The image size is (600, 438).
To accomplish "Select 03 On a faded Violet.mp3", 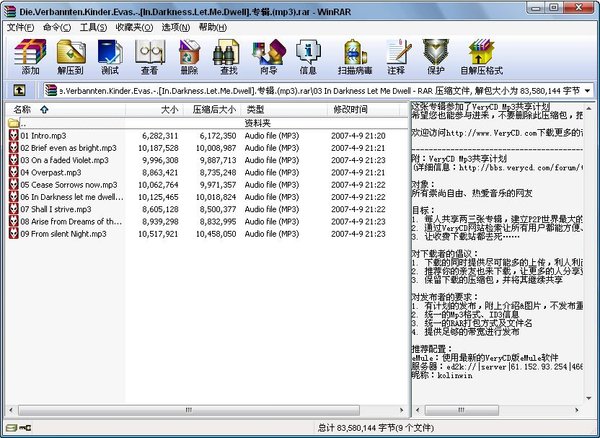I will (x=64, y=160).
